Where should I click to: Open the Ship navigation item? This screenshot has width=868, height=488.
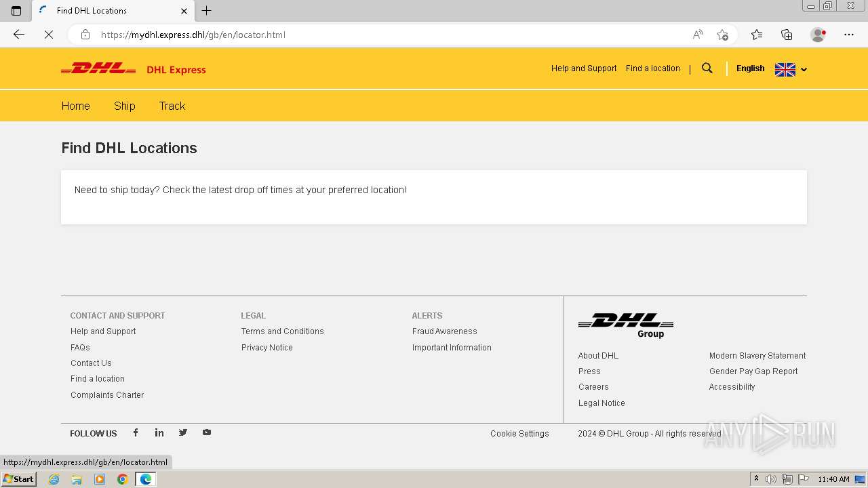coord(125,106)
